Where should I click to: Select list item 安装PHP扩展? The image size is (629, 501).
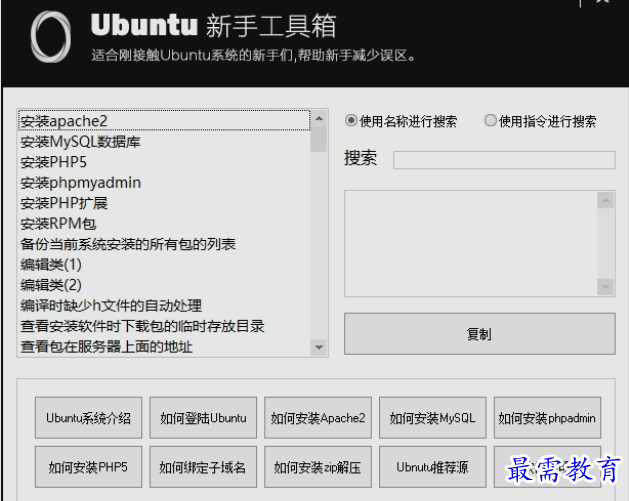[164, 203]
